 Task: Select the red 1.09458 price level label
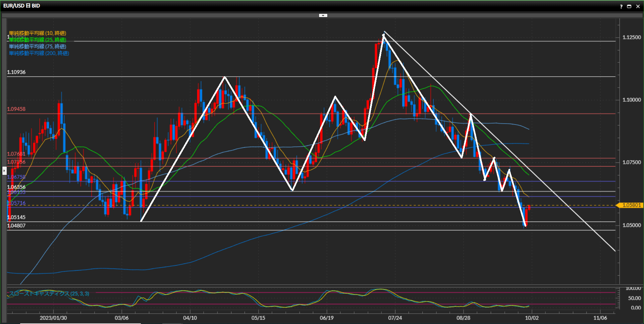click(16, 109)
